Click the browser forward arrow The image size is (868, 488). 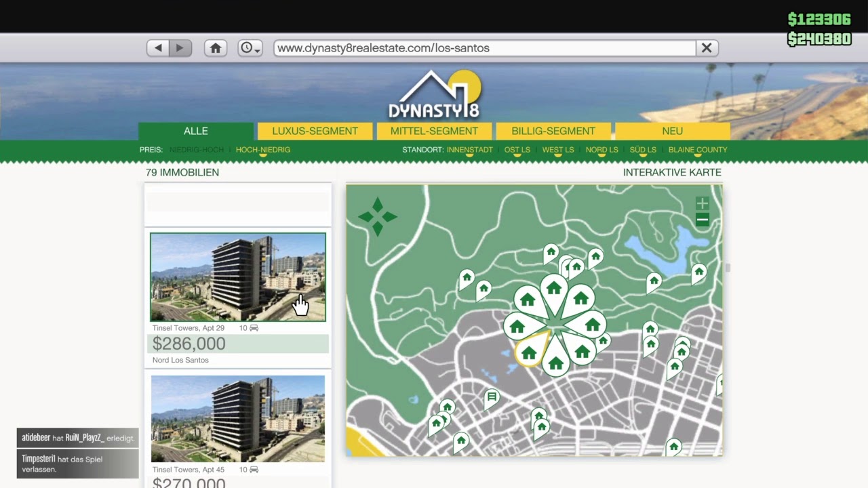click(180, 48)
